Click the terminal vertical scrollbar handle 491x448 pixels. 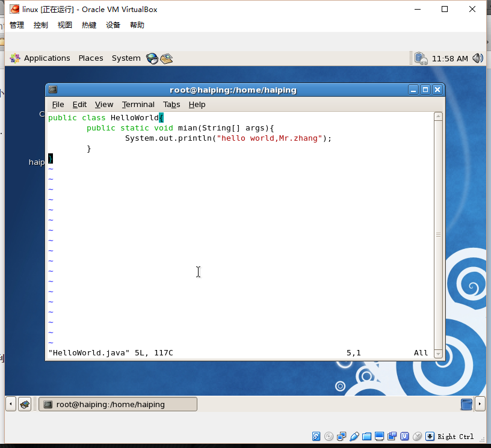coord(438,235)
